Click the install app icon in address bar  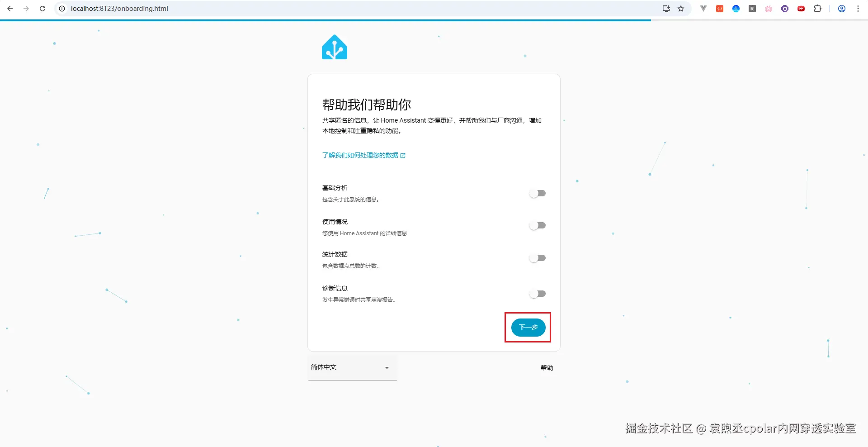[666, 9]
